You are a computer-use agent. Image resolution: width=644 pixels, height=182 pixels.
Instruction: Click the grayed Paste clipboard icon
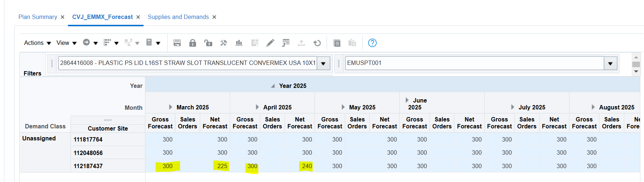click(x=352, y=43)
